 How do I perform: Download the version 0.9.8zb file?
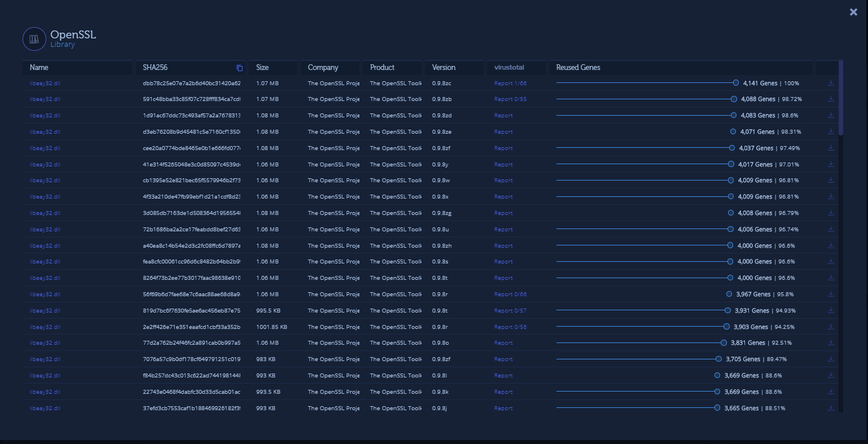(x=831, y=99)
